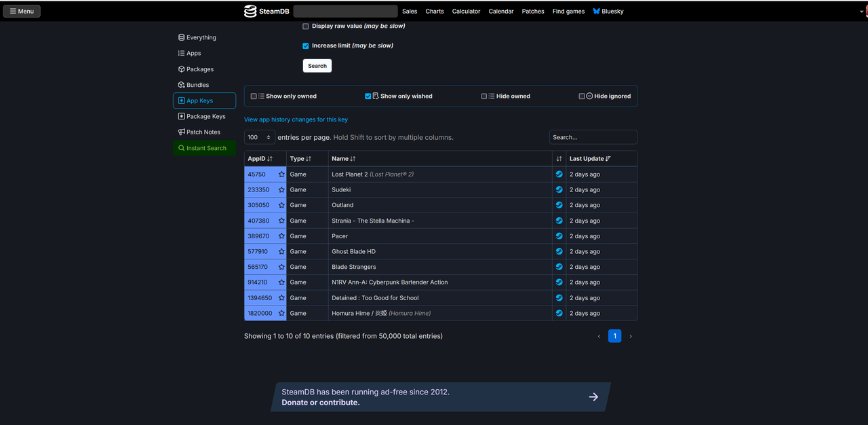868x425 pixels.
Task: Click the star icon for Pacer
Action: pyautogui.click(x=281, y=236)
